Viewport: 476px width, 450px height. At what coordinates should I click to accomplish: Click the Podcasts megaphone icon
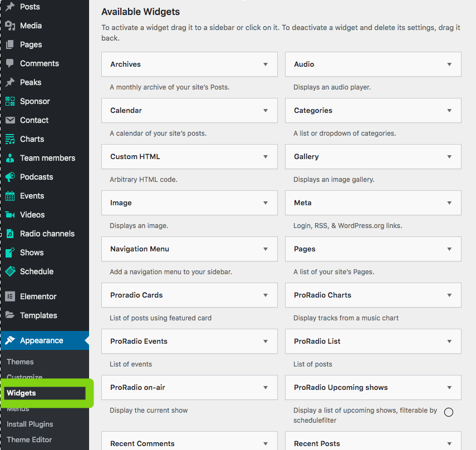click(10, 177)
